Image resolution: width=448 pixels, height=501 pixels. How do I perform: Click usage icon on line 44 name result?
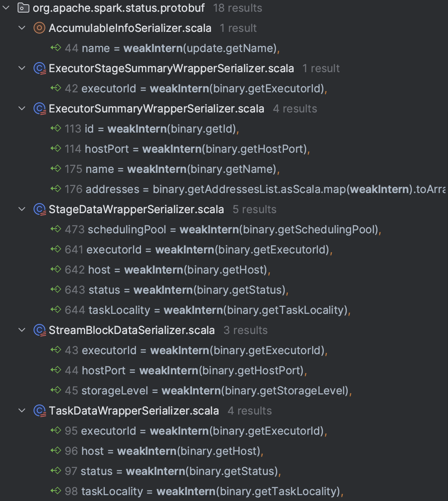[x=55, y=47]
